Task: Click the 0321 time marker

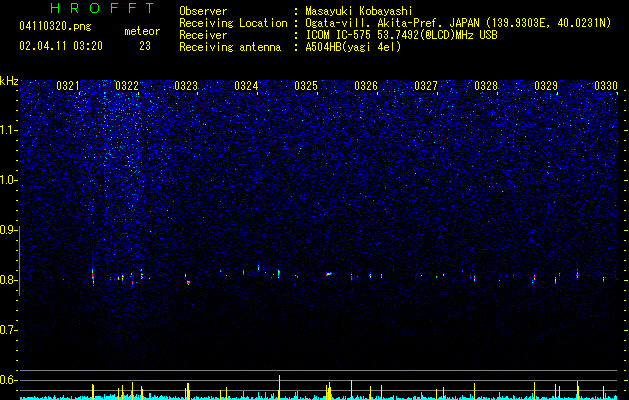Action: (67, 86)
